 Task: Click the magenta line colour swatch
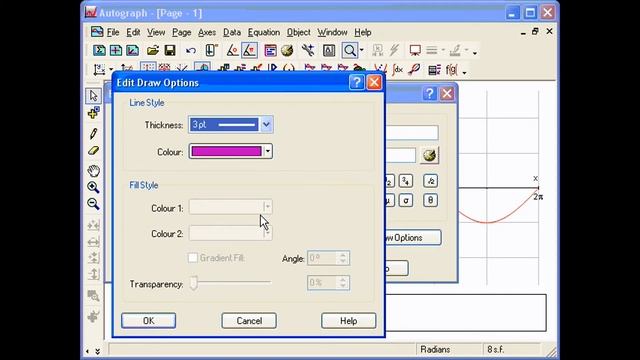(226, 151)
